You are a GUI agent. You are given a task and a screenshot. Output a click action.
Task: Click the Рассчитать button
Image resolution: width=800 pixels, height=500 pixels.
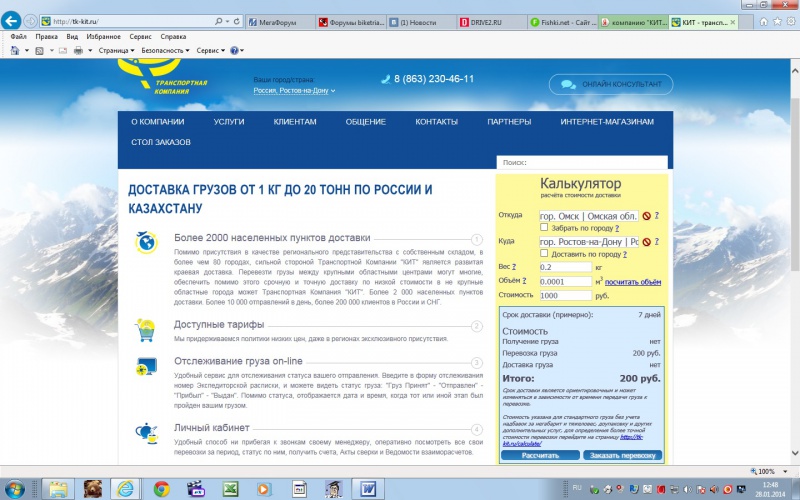[x=540, y=455]
